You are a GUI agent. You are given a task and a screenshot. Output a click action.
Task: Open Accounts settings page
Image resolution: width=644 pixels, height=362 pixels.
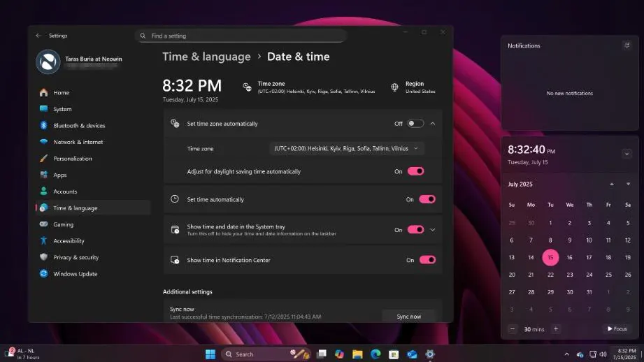point(93,191)
